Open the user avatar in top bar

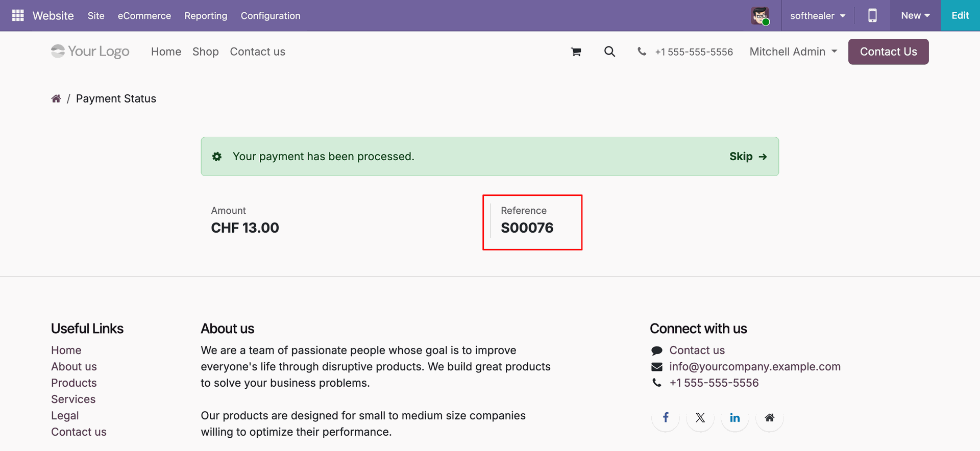760,16
